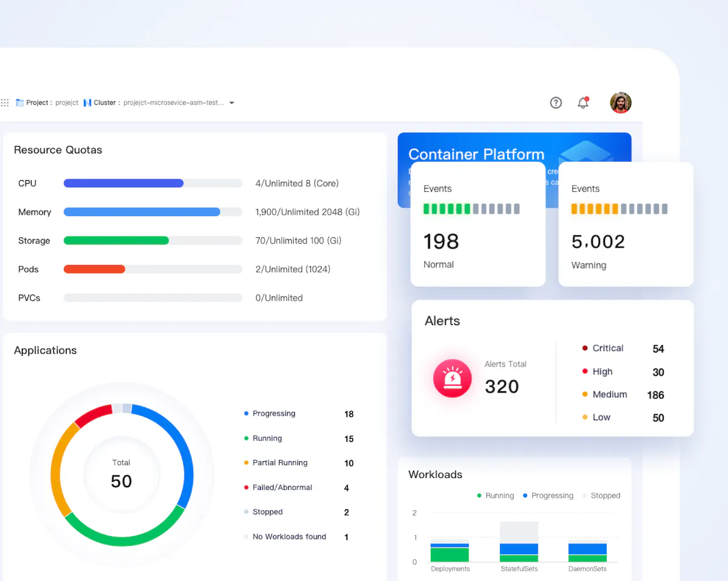
Task: Open the help question mark icon
Action: [556, 102]
